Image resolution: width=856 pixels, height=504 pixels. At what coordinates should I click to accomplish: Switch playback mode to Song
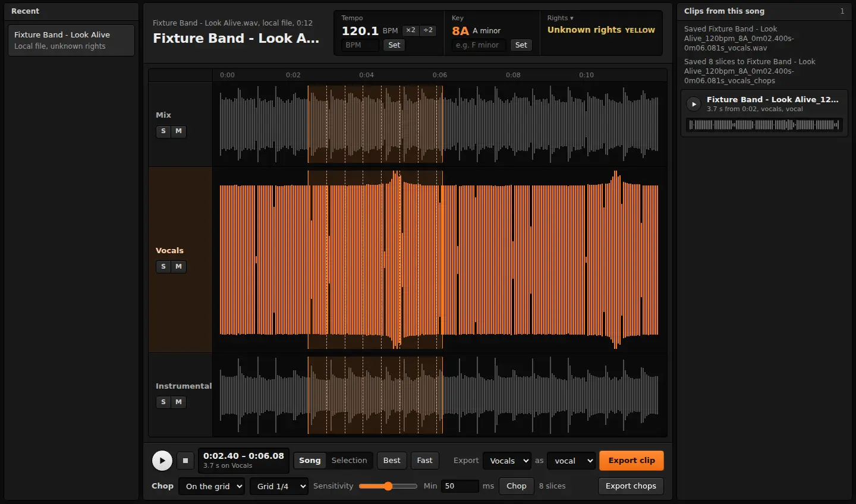(x=310, y=461)
